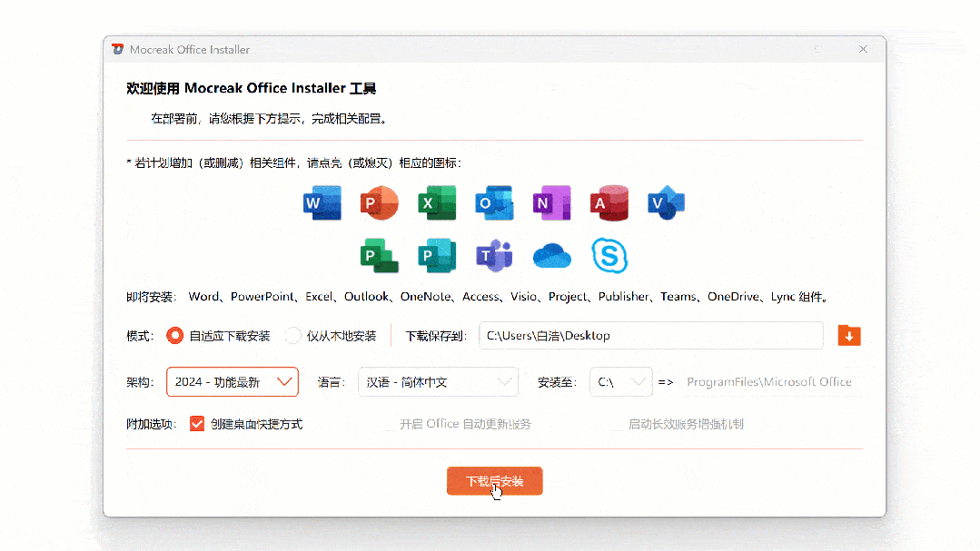Uncheck 创建桌面快捷方式 checkbox
The image size is (980, 551).
(197, 424)
